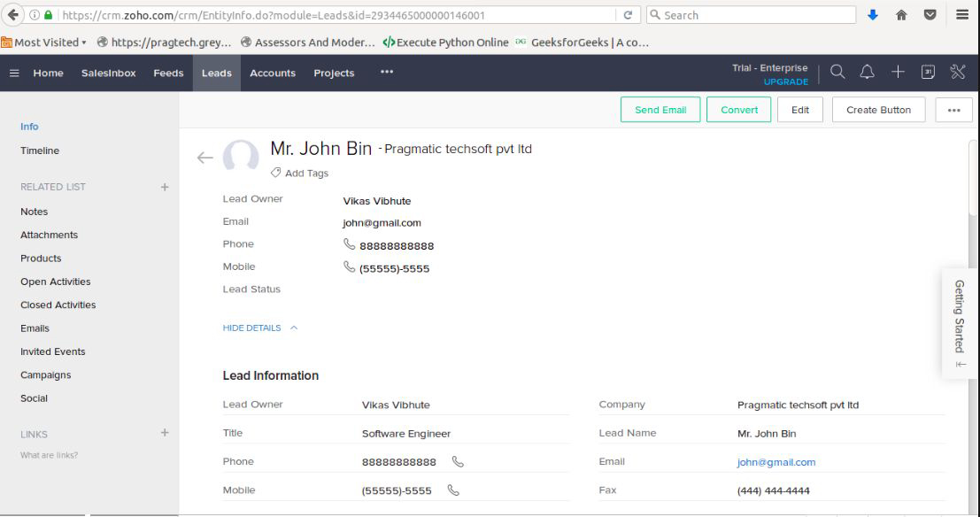Open the browser downloads arrow
The height and width of the screenshot is (517, 980).
pyautogui.click(x=873, y=15)
